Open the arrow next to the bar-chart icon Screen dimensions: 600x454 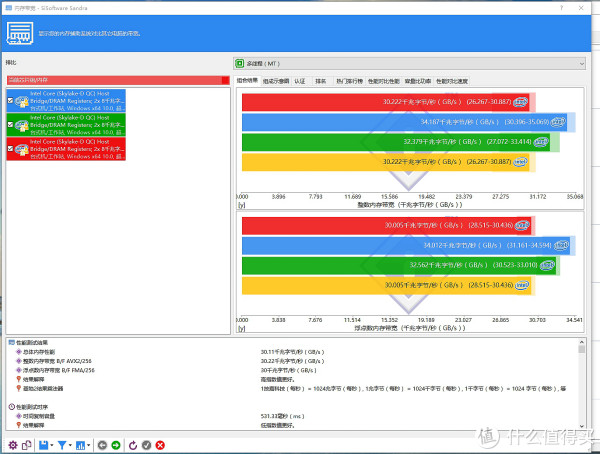point(88,445)
